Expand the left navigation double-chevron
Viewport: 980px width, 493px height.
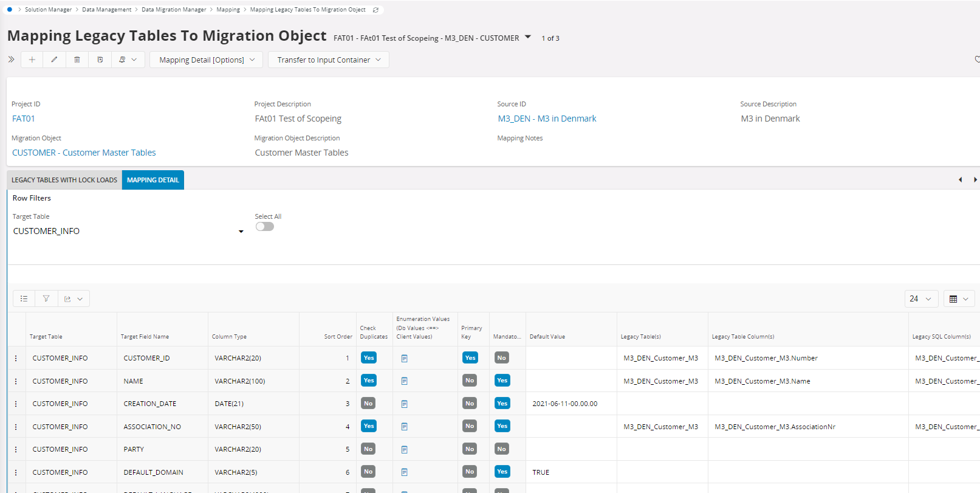12,60
